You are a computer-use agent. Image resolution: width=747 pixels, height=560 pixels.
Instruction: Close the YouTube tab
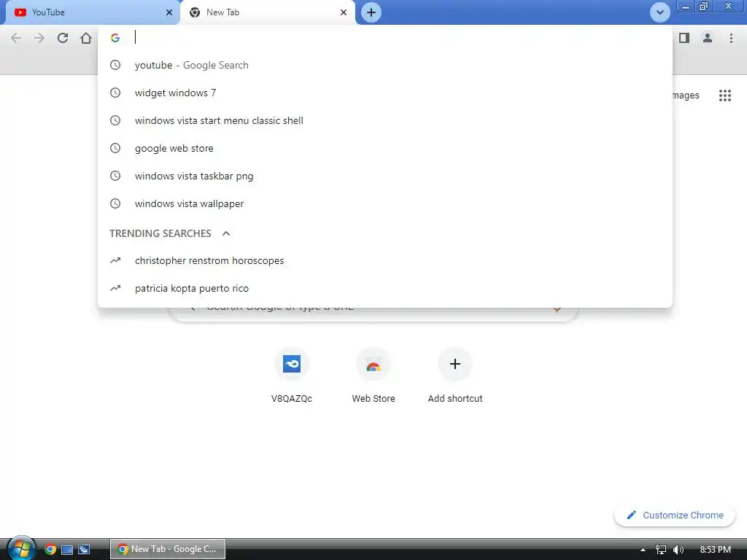click(169, 12)
